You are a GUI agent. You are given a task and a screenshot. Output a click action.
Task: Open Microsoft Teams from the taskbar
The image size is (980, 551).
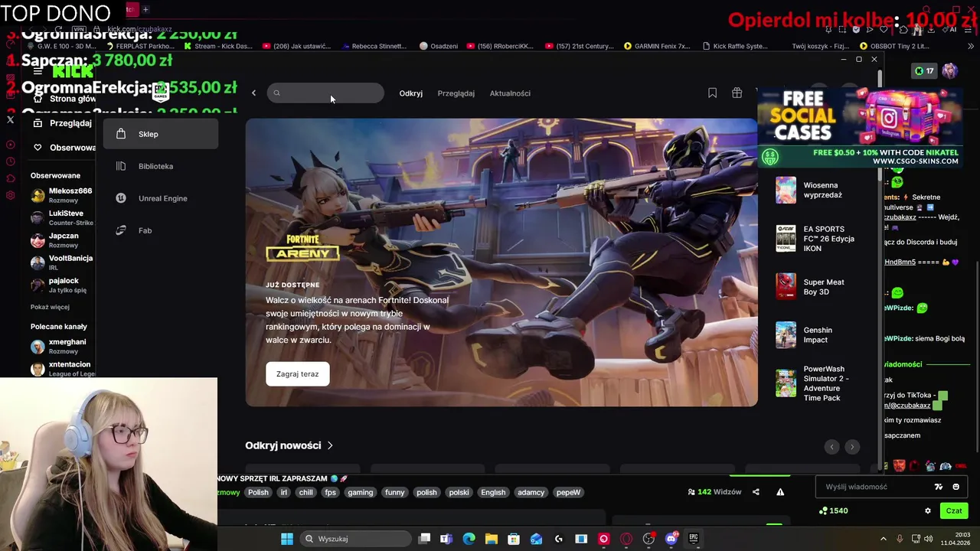[x=446, y=539]
